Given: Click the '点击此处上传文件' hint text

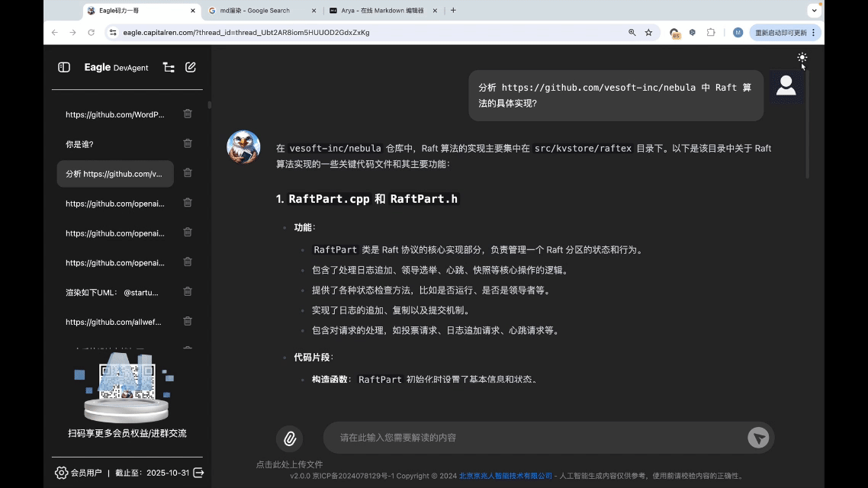Looking at the screenshot, I should point(289,464).
